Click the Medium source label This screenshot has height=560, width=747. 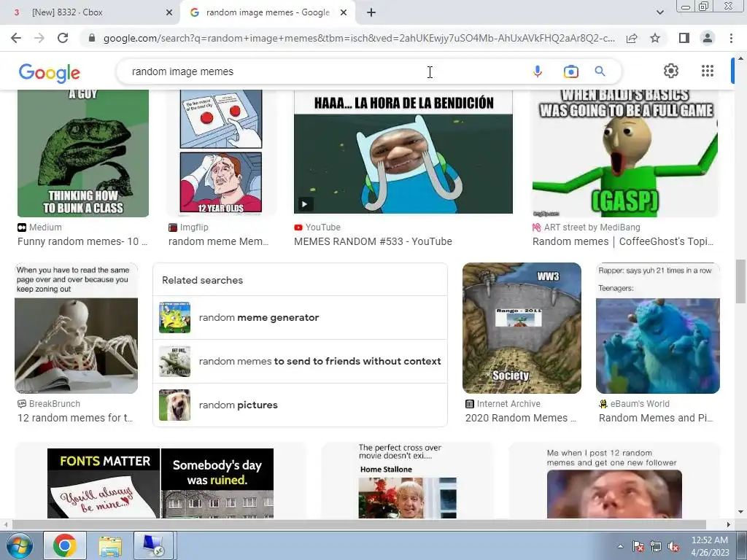[45, 227]
